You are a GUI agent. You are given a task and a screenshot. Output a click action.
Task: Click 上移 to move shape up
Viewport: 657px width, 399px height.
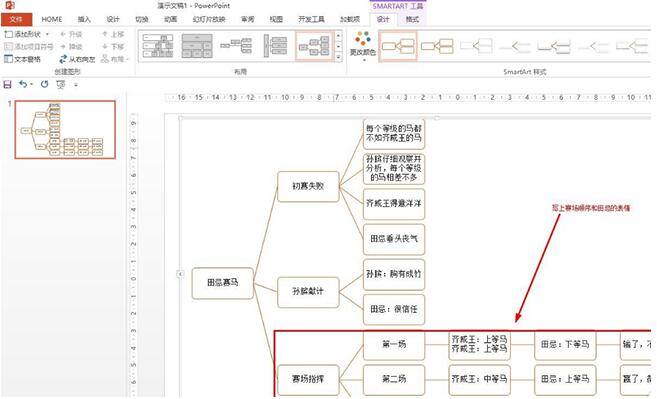tap(113, 34)
